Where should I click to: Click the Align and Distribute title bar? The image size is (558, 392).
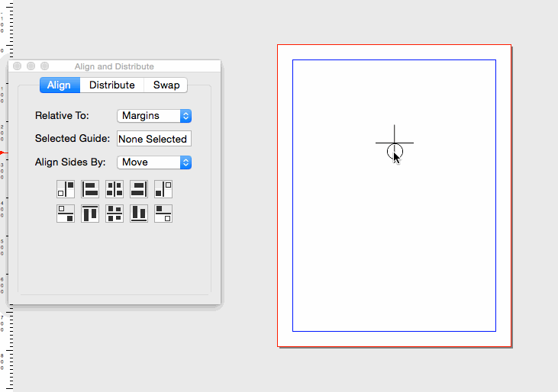tap(115, 66)
